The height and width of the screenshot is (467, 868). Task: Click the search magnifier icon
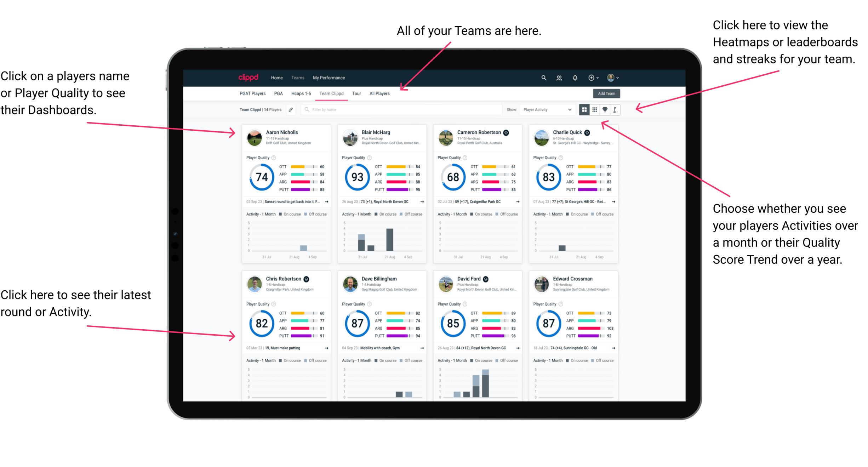(542, 77)
